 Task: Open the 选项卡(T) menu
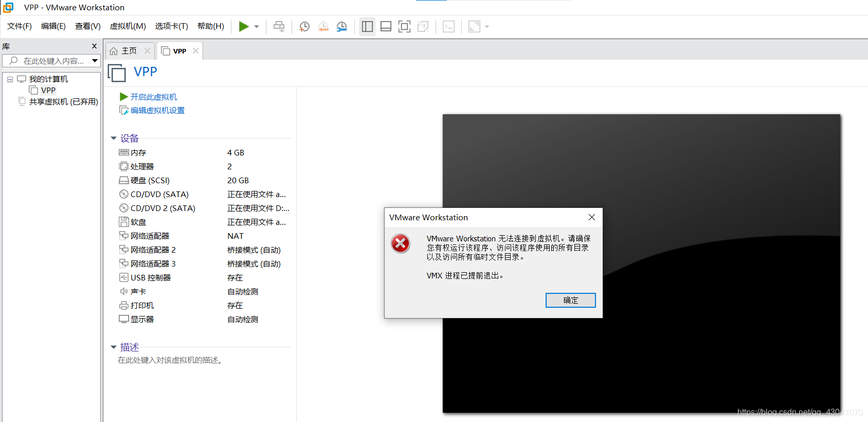tap(172, 26)
